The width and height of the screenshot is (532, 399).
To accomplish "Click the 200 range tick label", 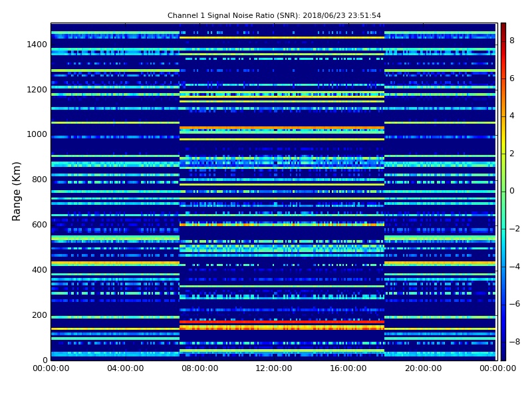I will pos(39,315).
